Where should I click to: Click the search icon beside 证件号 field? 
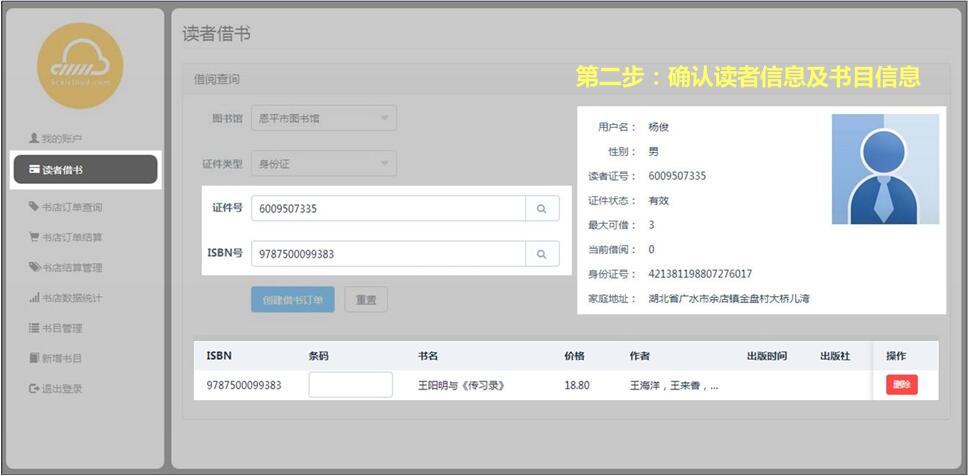(542, 209)
